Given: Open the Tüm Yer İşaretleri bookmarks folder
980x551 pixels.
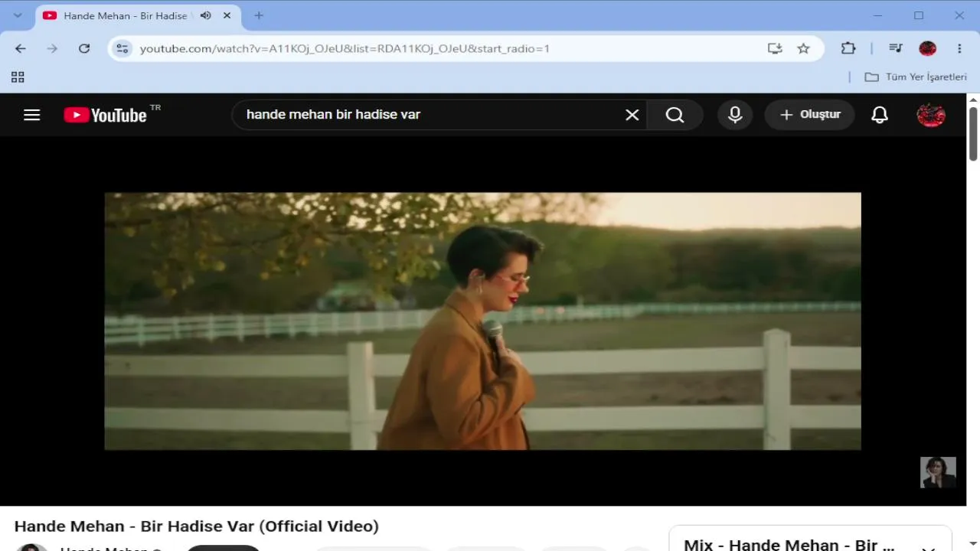Looking at the screenshot, I should pyautogui.click(x=916, y=77).
